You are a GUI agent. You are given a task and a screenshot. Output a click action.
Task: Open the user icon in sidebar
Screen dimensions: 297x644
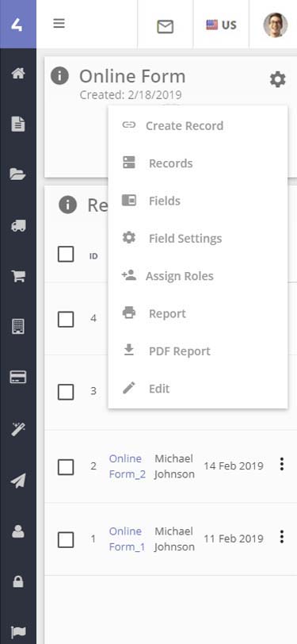18,532
